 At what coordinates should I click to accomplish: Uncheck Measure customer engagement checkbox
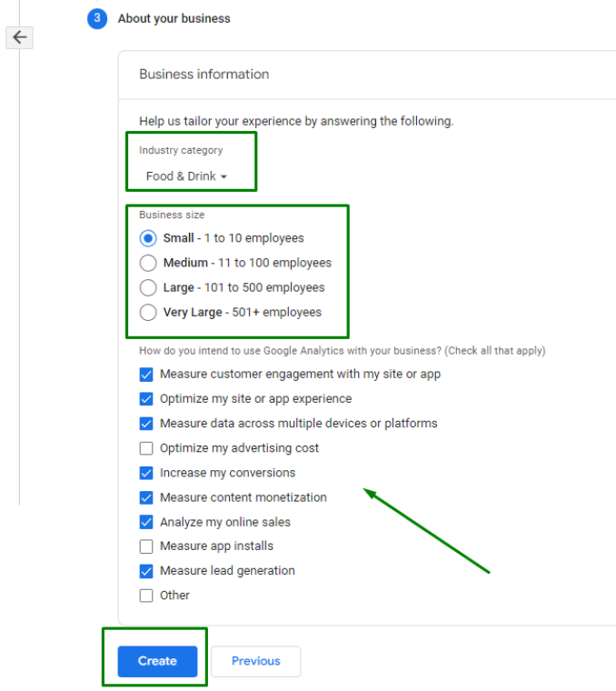pyautogui.click(x=146, y=375)
